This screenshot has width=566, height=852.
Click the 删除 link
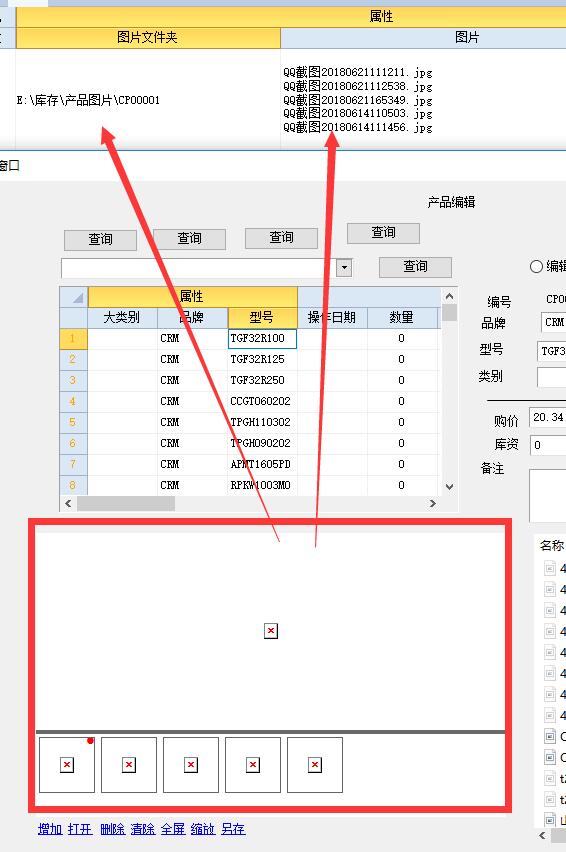tap(112, 829)
